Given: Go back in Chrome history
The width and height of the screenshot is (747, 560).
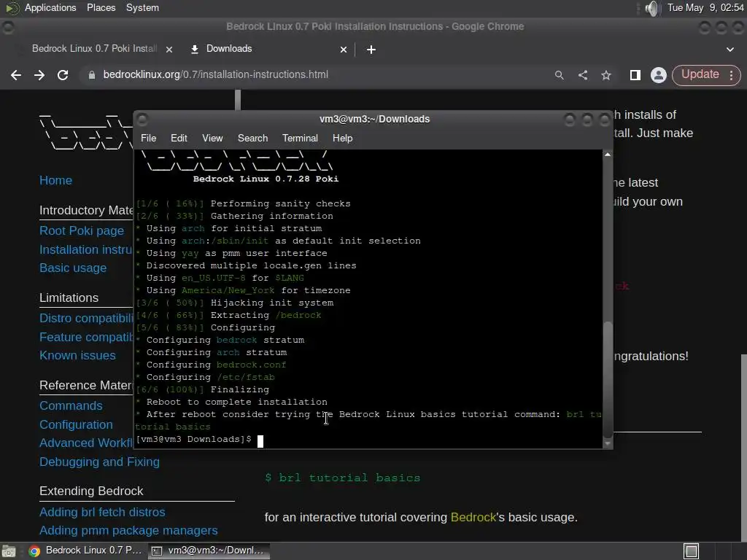Looking at the screenshot, I should tap(16, 75).
